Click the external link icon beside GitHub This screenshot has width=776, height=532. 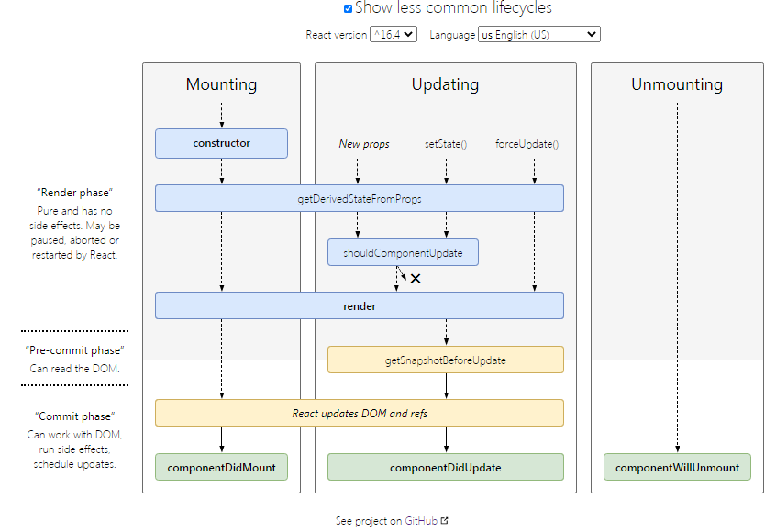click(445, 521)
